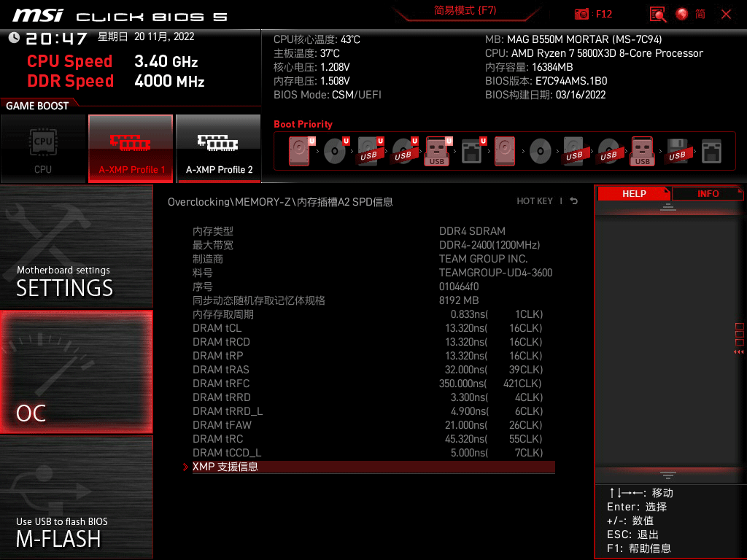Collapse the help panel with the top handle
The image size is (747, 560).
tap(668, 206)
